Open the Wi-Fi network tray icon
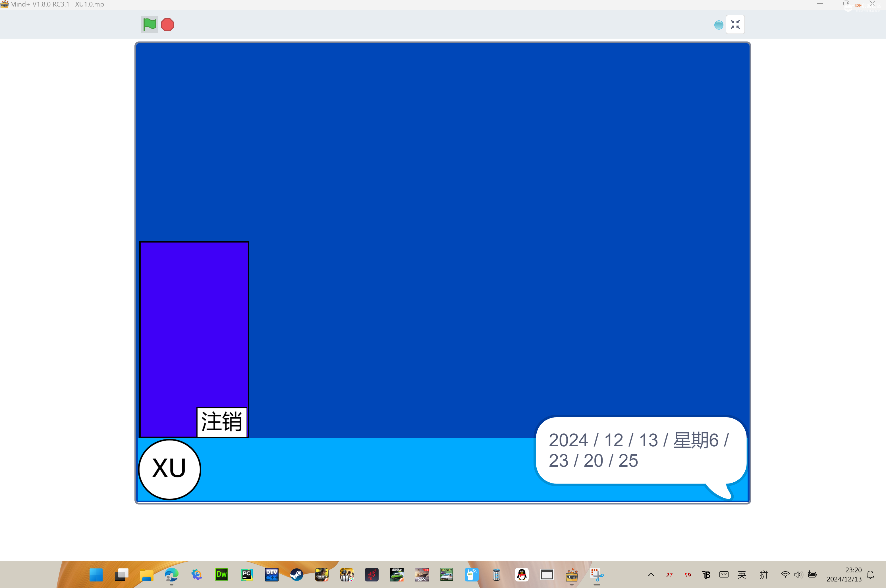Image resolution: width=886 pixels, height=588 pixels. click(785, 574)
